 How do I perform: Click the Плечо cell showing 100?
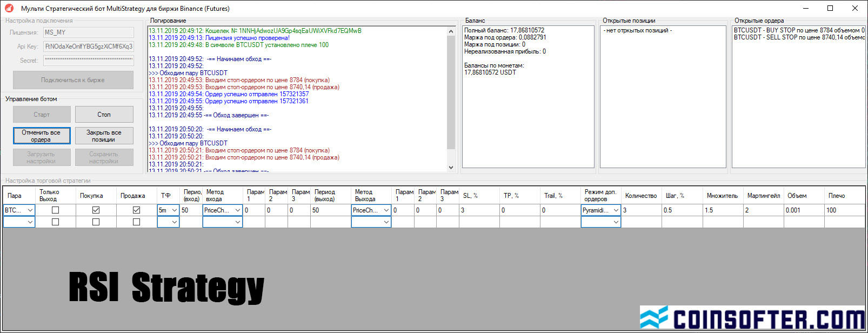tap(845, 210)
